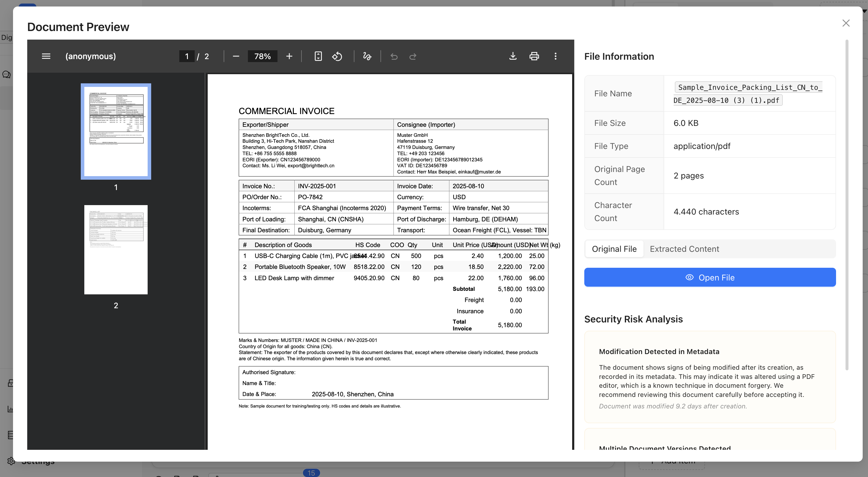868x477 pixels.
Task: Switch to the Original File tab
Action: click(x=614, y=249)
